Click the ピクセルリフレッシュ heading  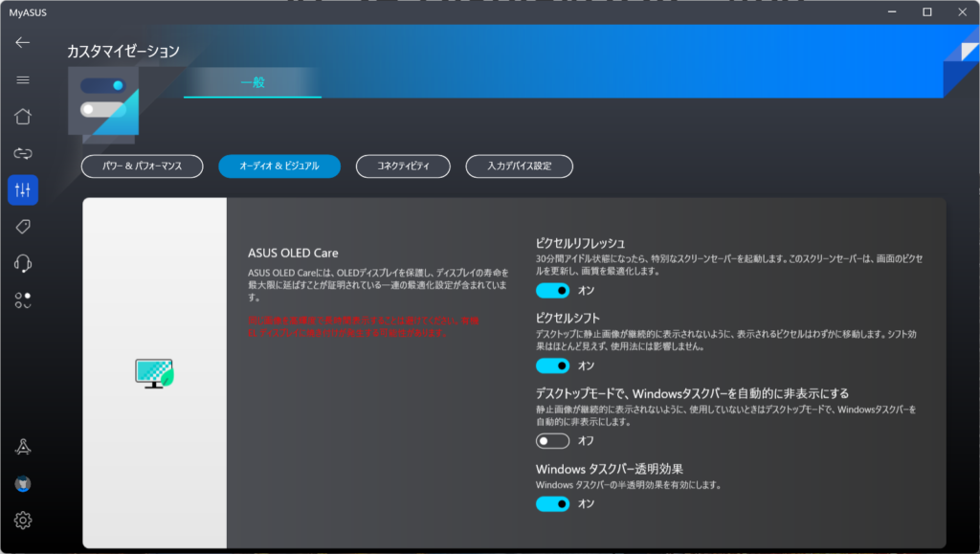pos(580,244)
